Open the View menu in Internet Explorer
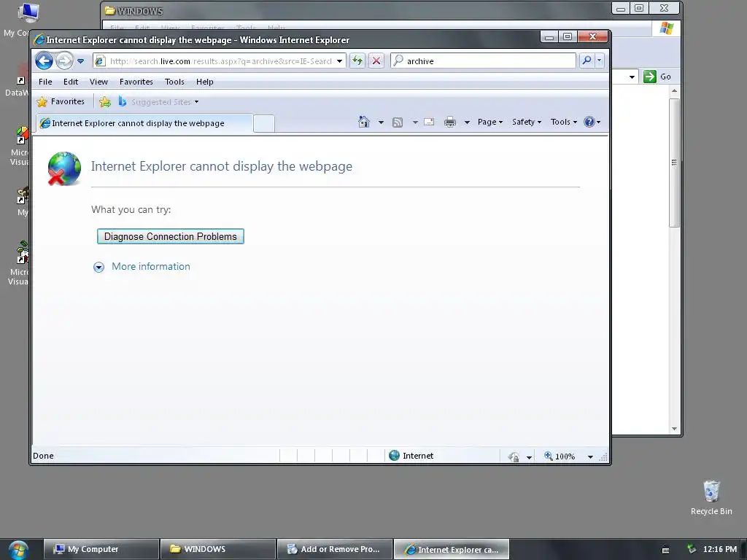 pos(98,82)
